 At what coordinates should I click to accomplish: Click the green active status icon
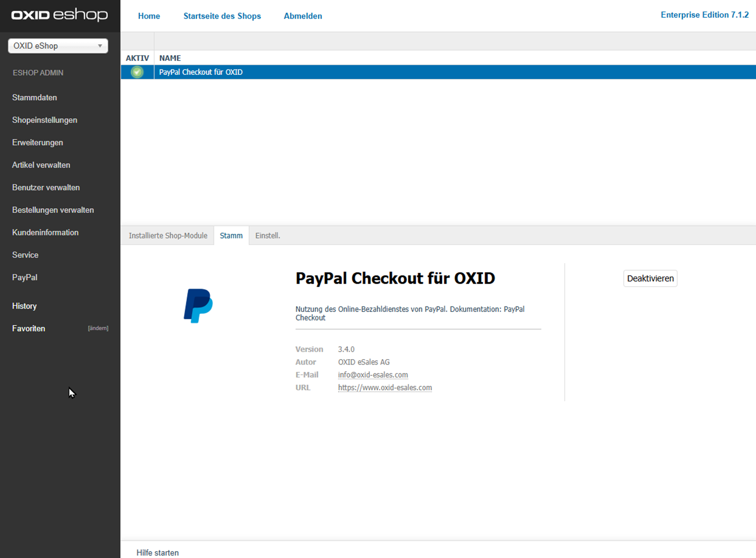(x=137, y=72)
